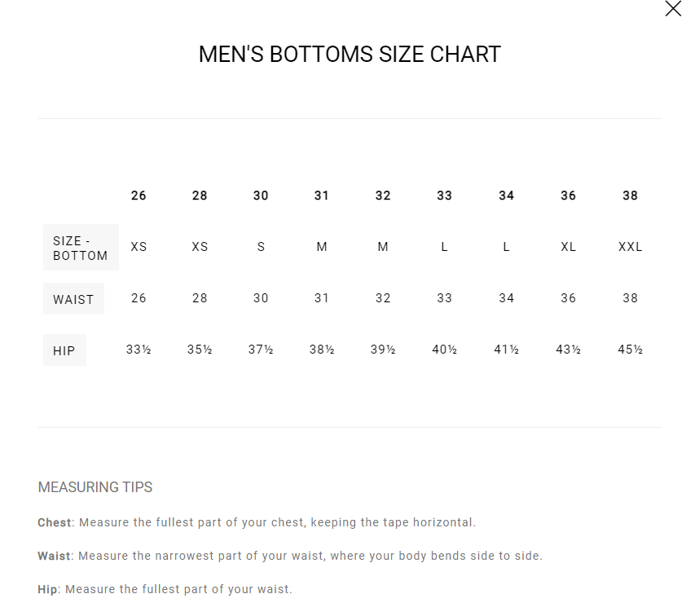This screenshot has width=699, height=616.
Task: Click the hip value 33½ cell
Action: click(x=138, y=350)
